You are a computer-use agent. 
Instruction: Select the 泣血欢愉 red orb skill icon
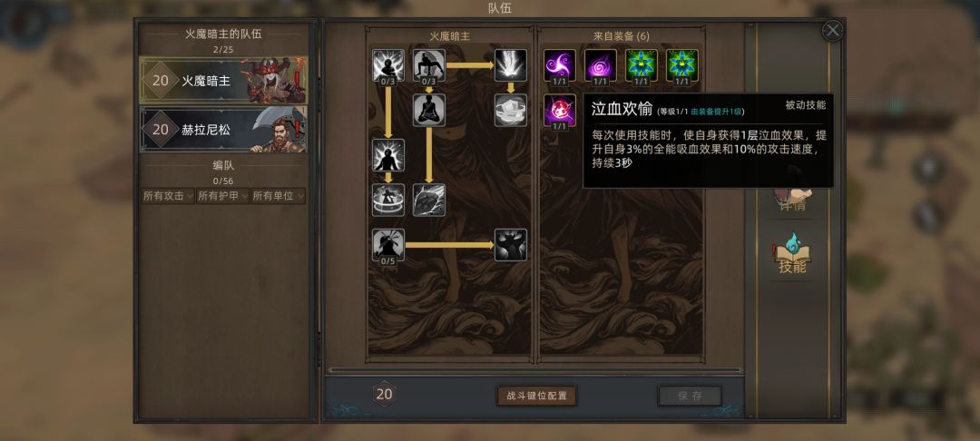[x=559, y=110]
